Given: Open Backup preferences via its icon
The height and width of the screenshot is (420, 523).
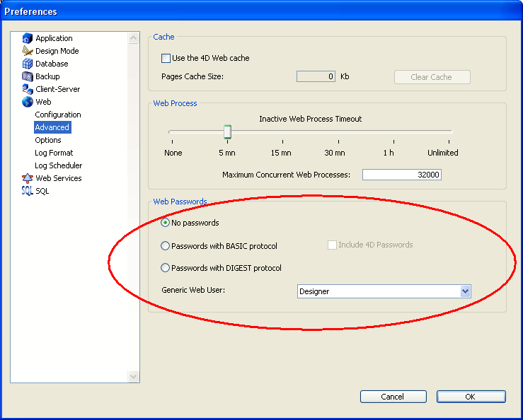Looking at the screenshot, I should 28,76.
